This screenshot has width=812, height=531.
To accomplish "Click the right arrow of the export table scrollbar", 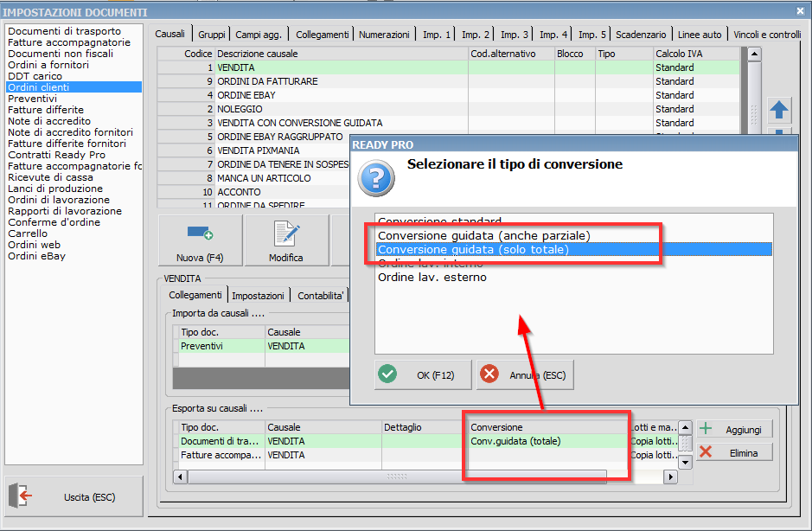I will [x=671, y=477].
